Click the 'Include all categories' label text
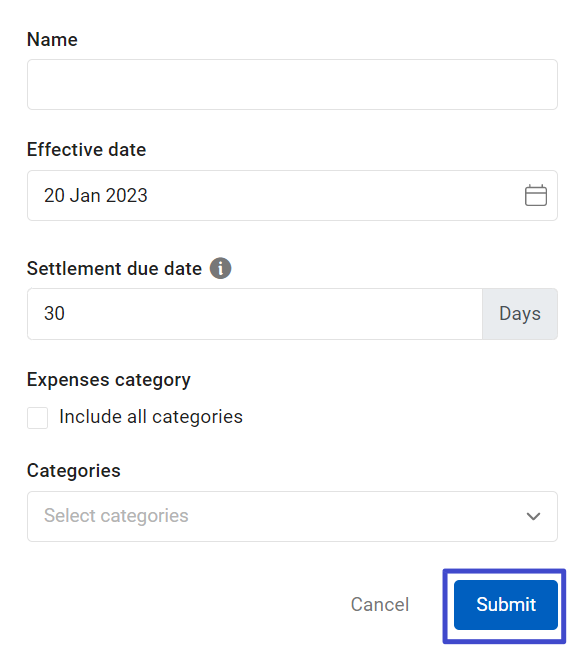Screen dimensions: 585x651 coord(151,416)
